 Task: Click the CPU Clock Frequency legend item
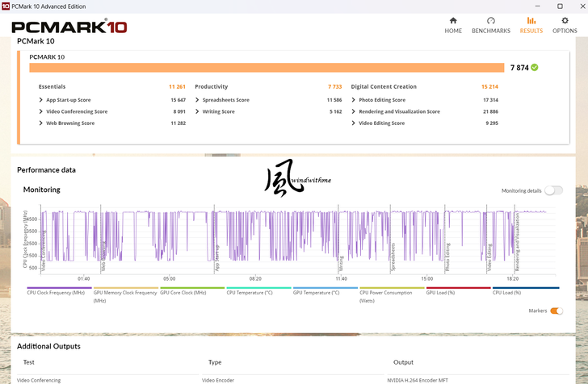click(x=56, y=294)
